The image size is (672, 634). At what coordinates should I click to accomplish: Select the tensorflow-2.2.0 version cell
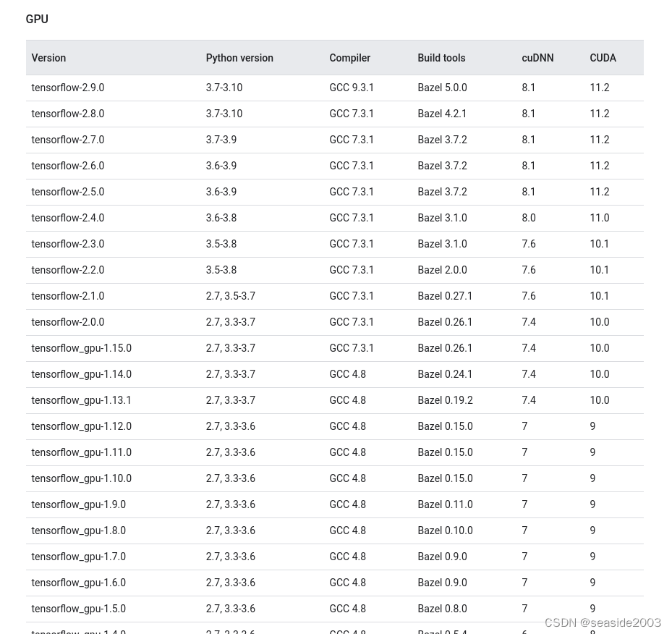pyautogui.click(x=68, y=270)
